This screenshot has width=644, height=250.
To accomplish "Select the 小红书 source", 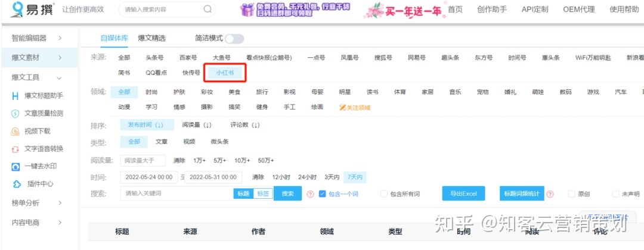I will pyautogui.click(x=225, y=73).
